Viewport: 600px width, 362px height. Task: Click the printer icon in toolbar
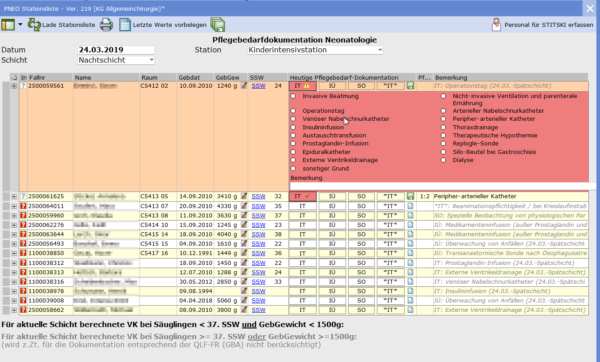[106, 25]
